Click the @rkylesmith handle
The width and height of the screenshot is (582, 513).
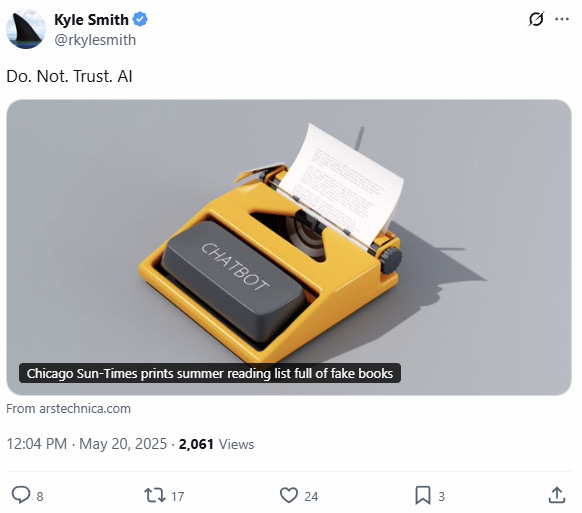(x=95, y=40)
